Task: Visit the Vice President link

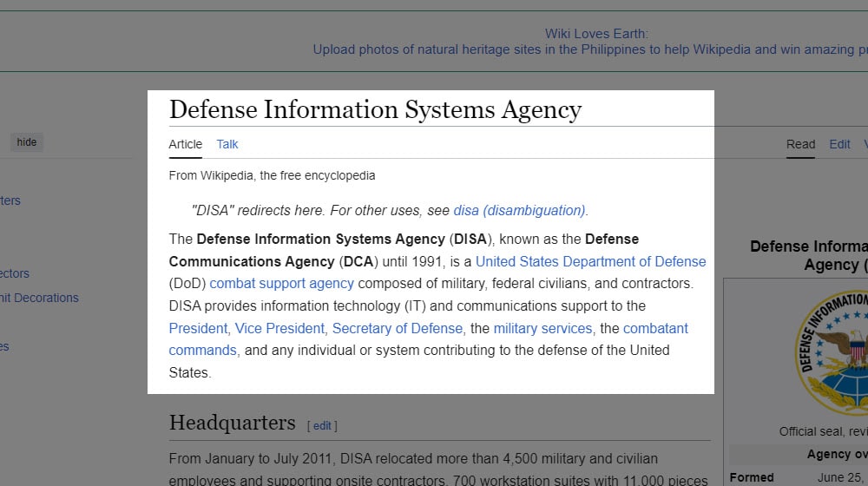Action: [x=279, y=328]
